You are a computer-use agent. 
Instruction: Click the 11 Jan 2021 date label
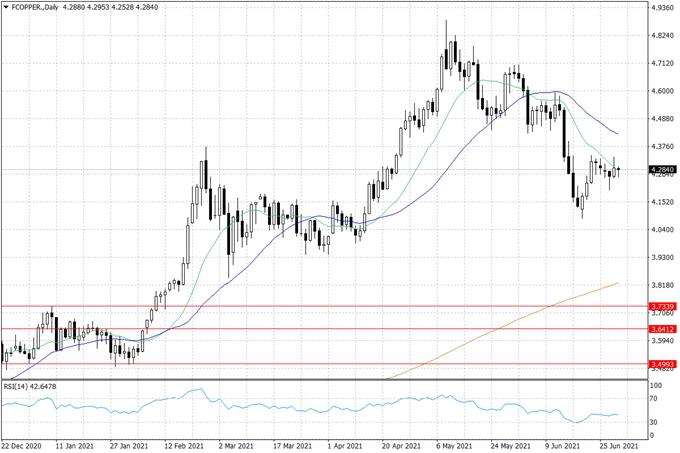(75, 446)
